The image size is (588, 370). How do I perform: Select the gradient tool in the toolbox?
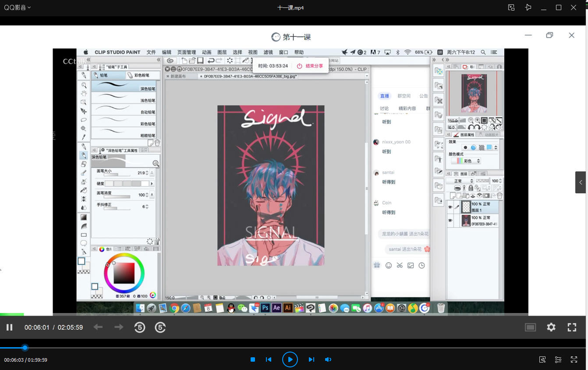[x=84, y=217]
